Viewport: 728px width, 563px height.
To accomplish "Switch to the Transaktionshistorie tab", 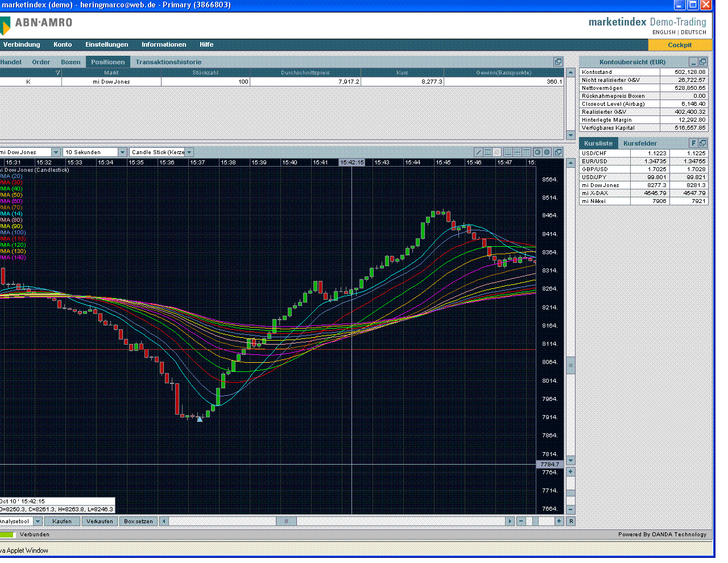I will tap(168, 62).
